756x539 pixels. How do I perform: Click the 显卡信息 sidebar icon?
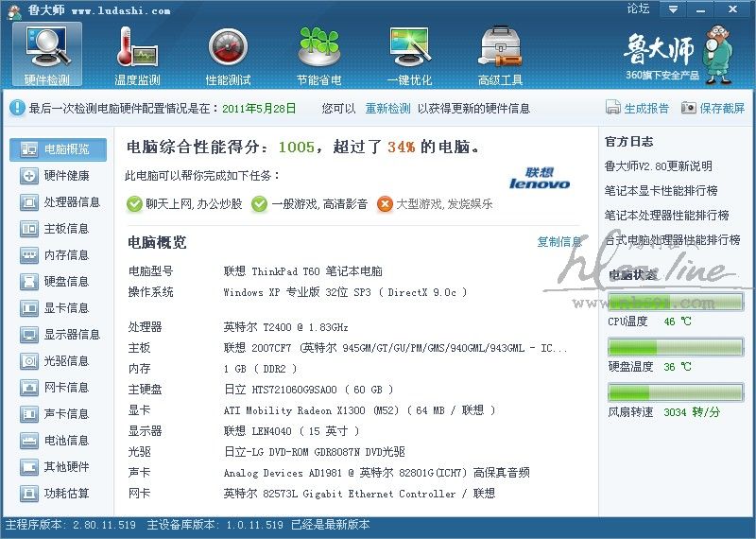pos(29,308)
